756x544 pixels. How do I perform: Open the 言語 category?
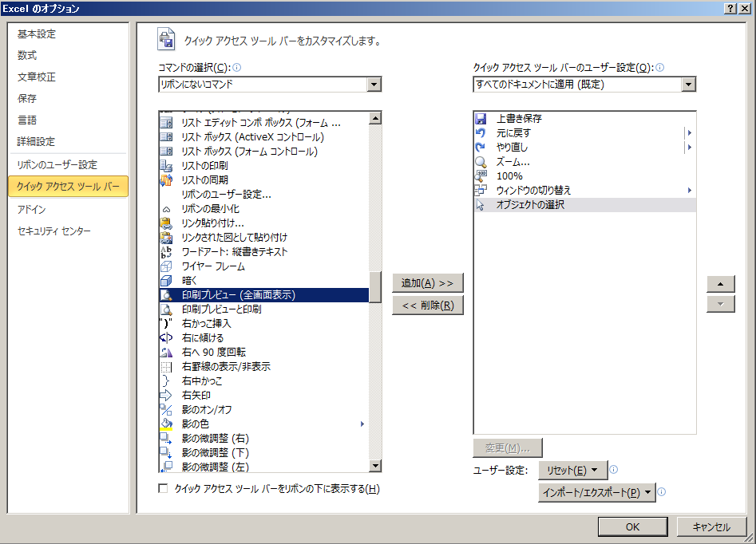(69, 120)
